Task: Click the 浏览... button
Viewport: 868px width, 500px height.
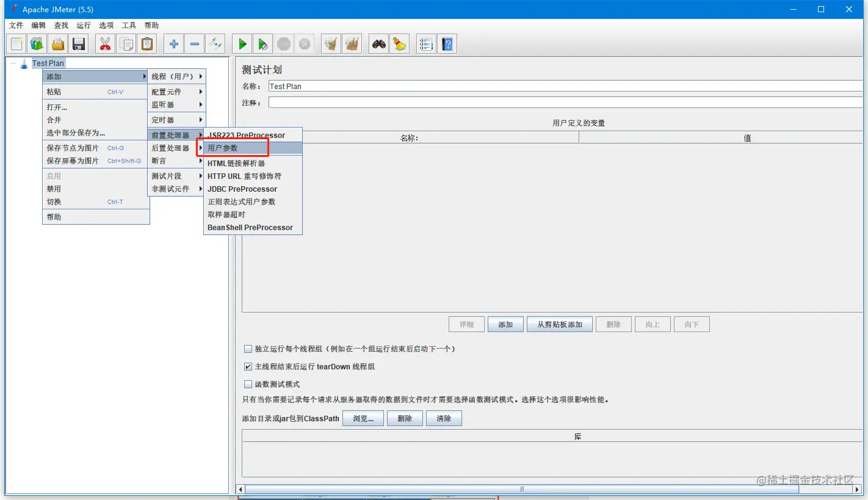Action: coord(363,418)
